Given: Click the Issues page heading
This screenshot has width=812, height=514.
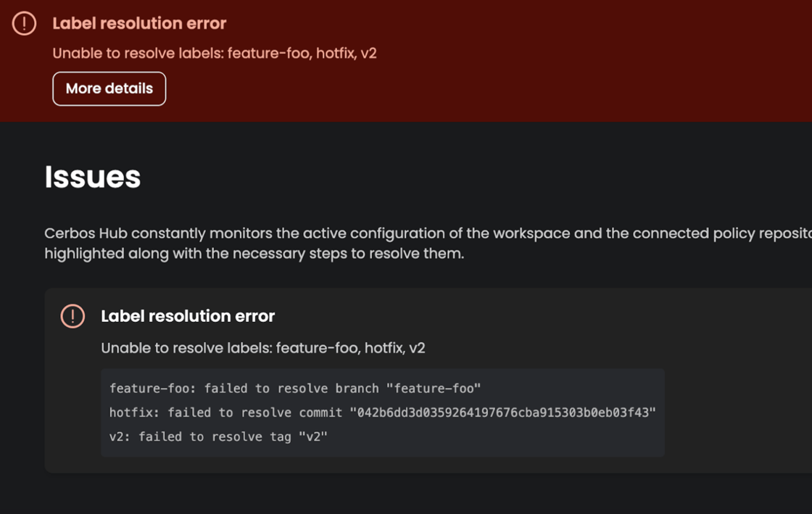Looking at the screenshot, I should (93, 177).
